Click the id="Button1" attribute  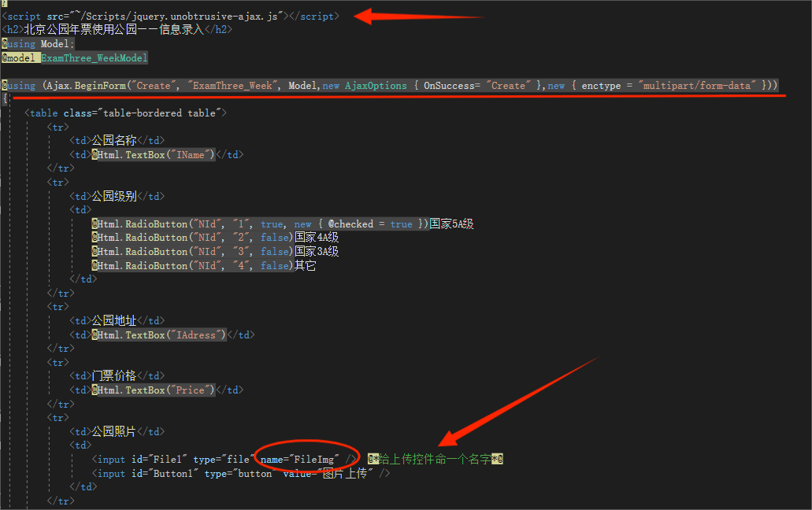tap(165, 473)
